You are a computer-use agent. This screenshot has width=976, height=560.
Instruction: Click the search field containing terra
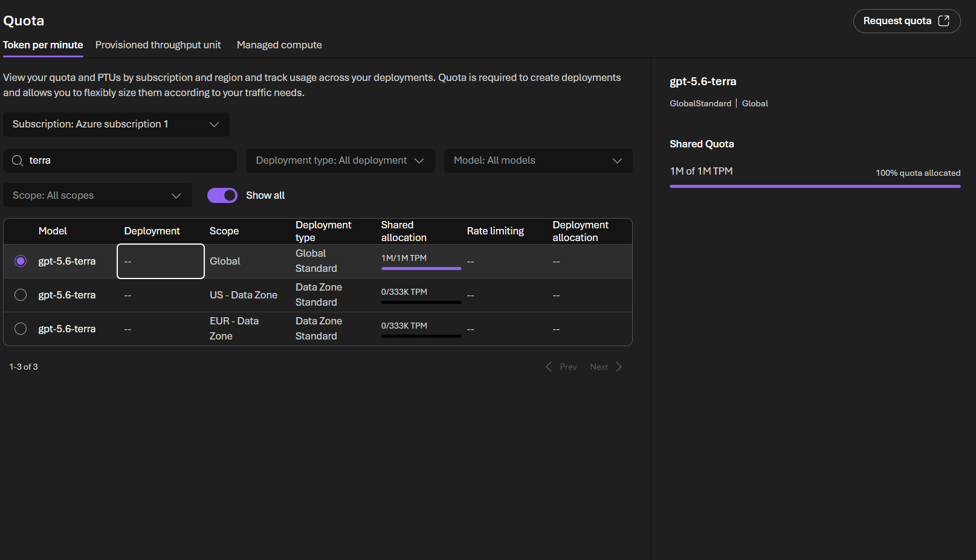(x=120, y=161)
